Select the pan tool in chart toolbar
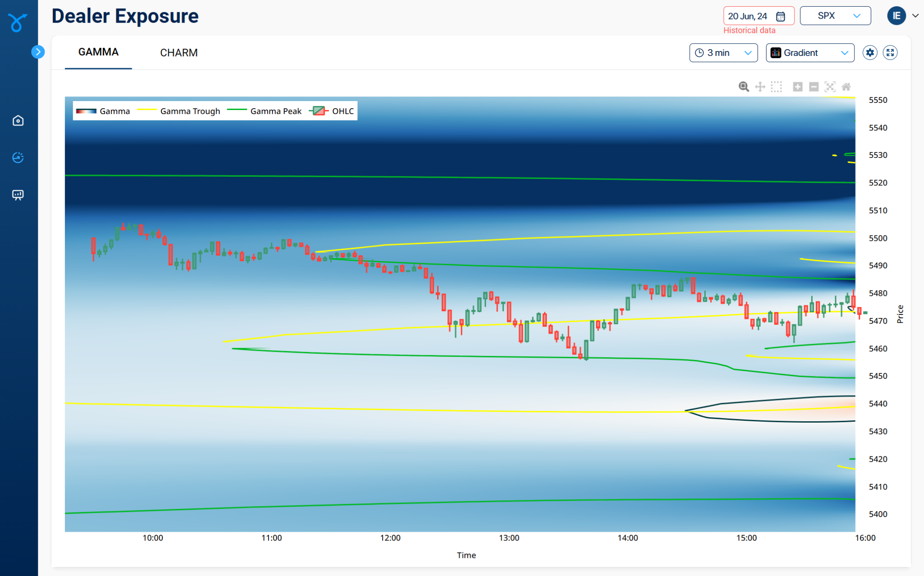The width and height of the screenshot is (924, 576). tap(760, 87)
